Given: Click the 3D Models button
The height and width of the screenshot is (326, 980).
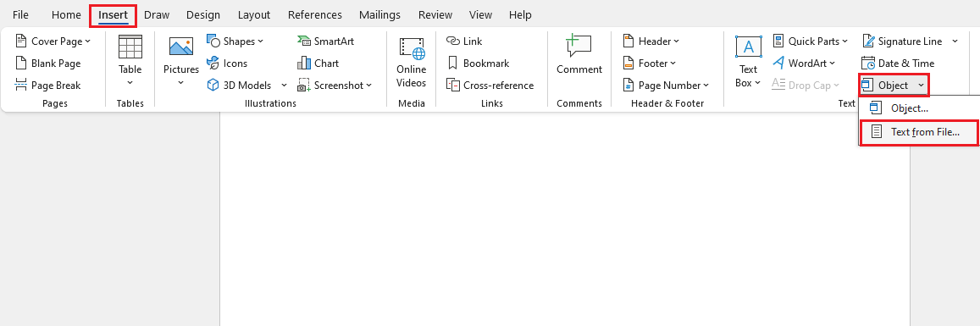Looking at the screenshot, I should (240, 85).
